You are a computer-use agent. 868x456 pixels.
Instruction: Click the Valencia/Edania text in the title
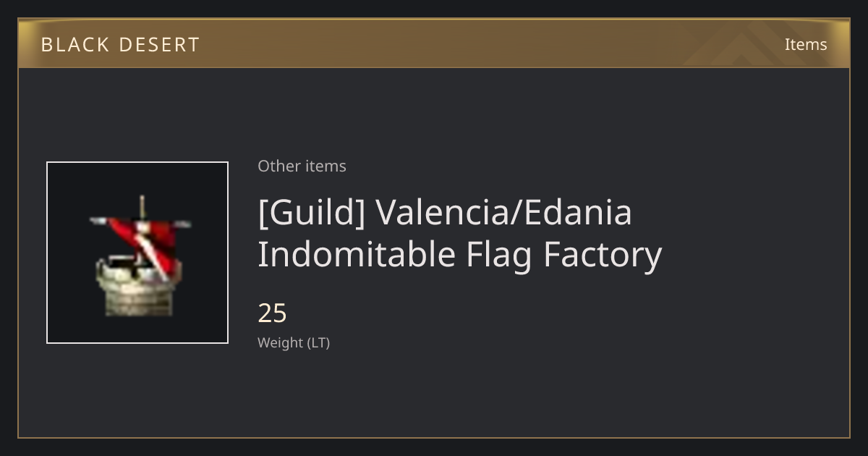coord(504,212)
